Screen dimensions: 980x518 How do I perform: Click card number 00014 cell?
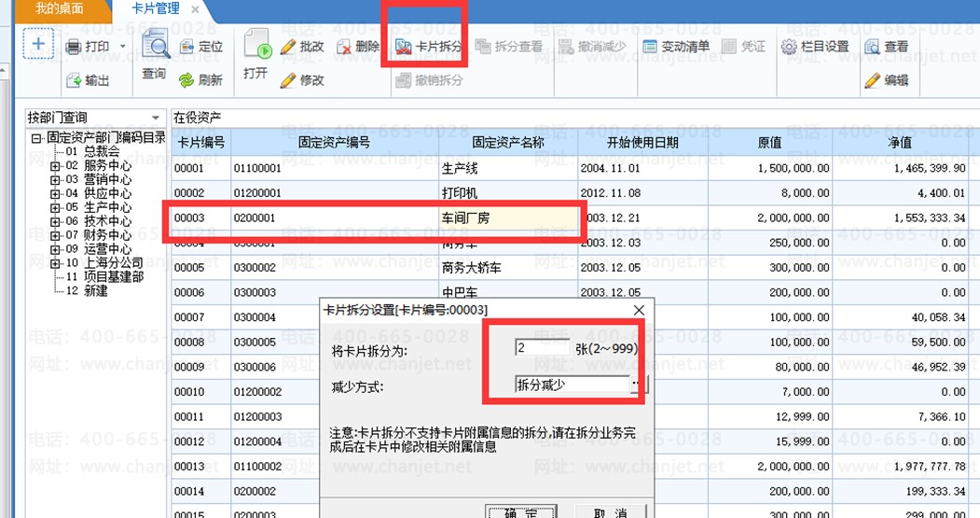pyautogui.click(x=201, y=491)
